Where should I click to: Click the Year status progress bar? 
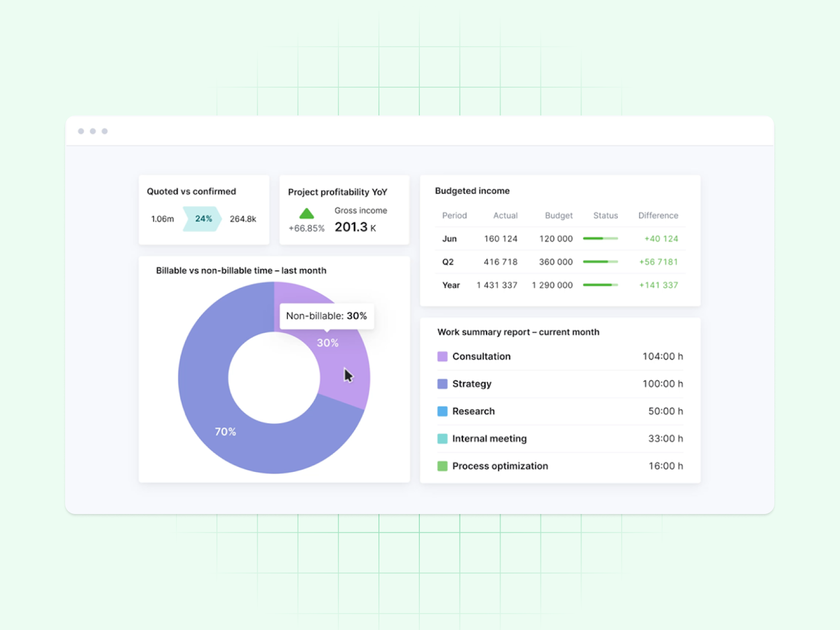tap(601, 285)
